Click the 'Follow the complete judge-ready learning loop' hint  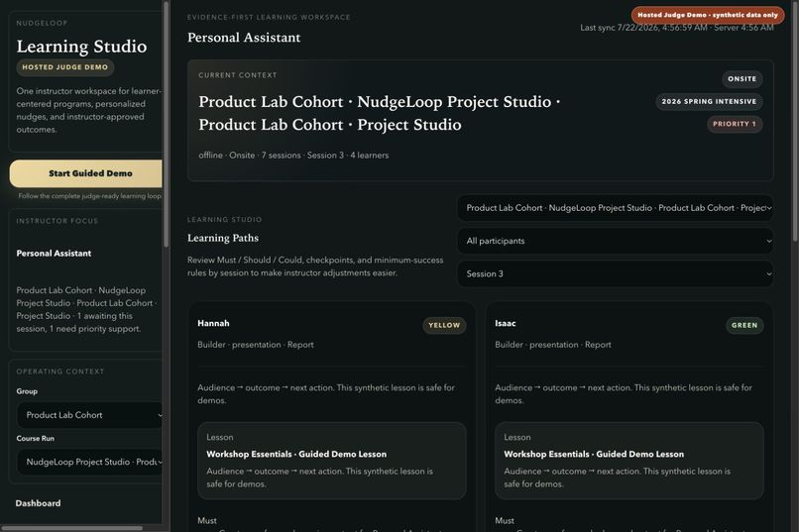click(89, 196)
